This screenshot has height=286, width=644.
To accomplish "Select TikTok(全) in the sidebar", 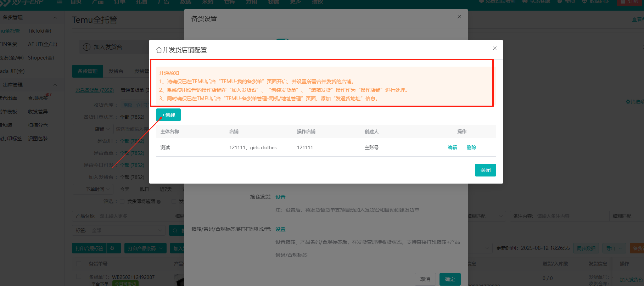I will coord(39,31).
